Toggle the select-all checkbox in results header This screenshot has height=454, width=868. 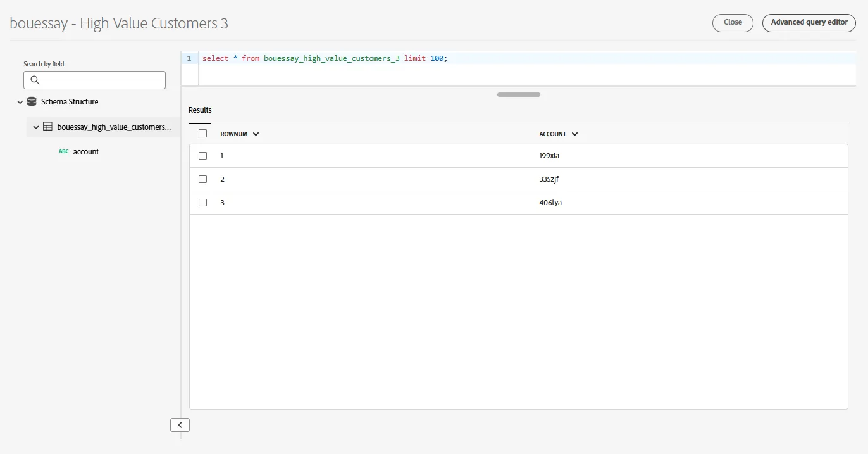point(203,134)
